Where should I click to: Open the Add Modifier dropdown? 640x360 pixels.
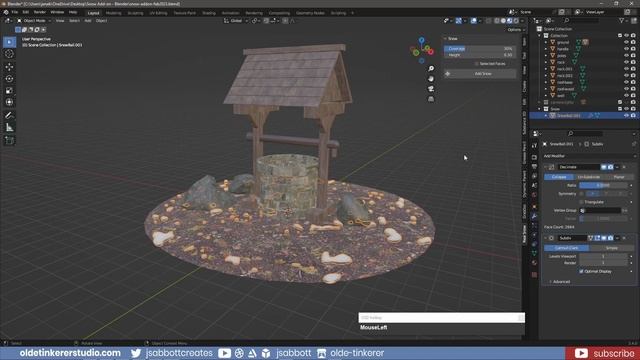point(589,156)
